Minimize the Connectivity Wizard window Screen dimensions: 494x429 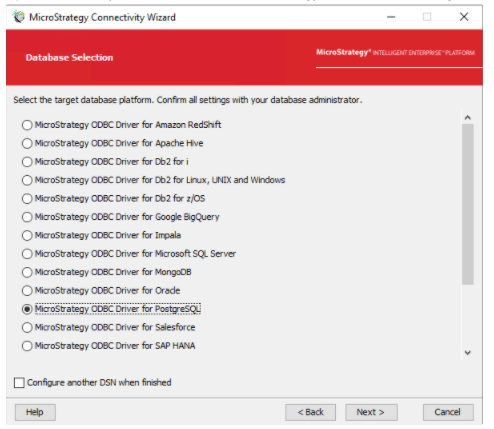pos(391,17)
